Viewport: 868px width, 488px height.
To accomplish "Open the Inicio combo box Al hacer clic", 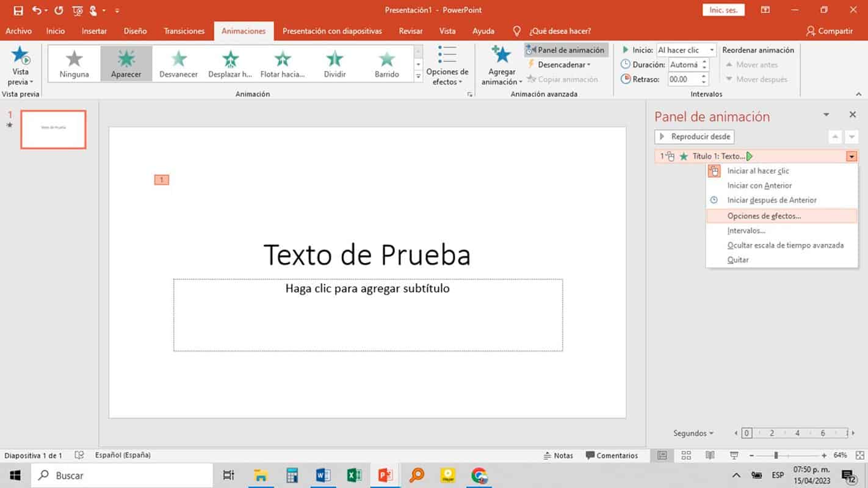I will click(x=686, y=50).
